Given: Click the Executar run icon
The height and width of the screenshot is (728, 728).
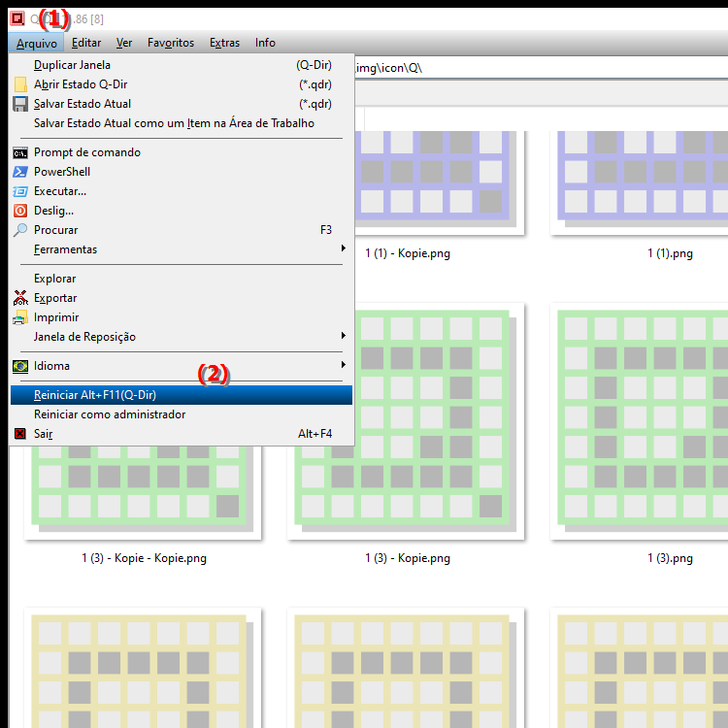Looking at the screenshot, I should [20, 191].
